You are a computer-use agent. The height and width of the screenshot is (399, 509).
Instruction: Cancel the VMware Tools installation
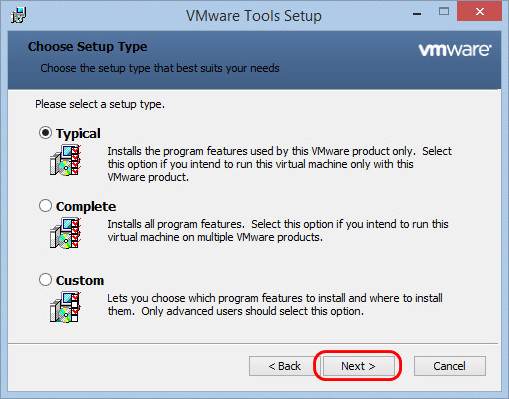point(450,366)
